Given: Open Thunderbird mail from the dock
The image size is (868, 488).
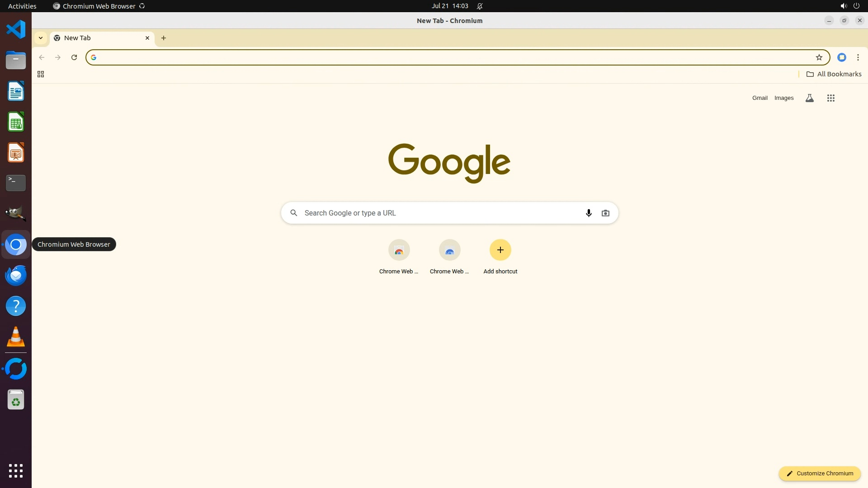Looking at the screenshot, I should click(16, 276).
